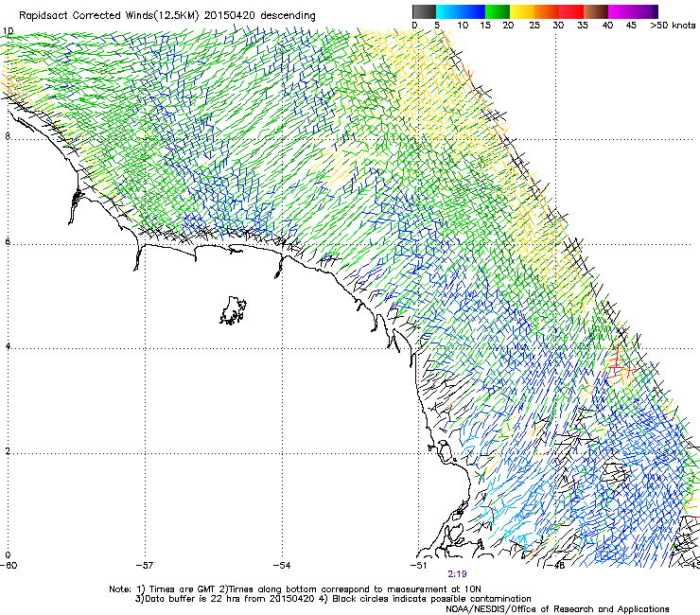Click the '>50 knots' legend label

tap(673, 26)
